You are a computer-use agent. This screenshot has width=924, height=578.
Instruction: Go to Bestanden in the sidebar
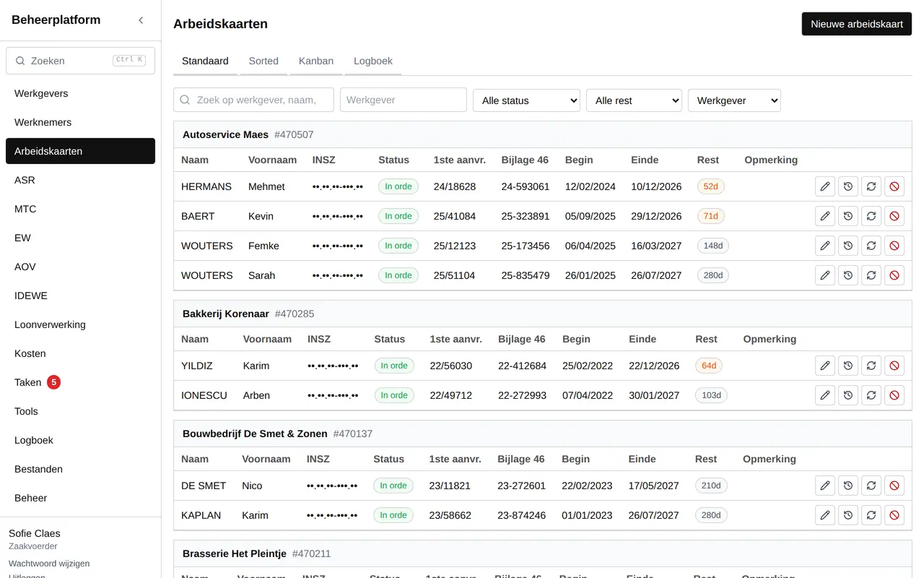80,469
